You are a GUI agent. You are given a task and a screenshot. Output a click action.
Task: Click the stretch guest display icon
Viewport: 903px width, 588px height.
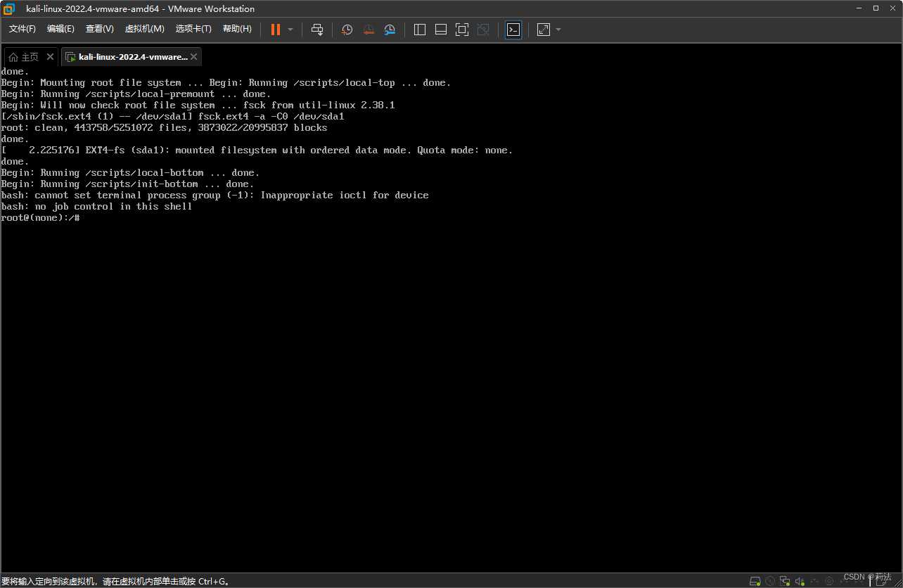point(544,30)
